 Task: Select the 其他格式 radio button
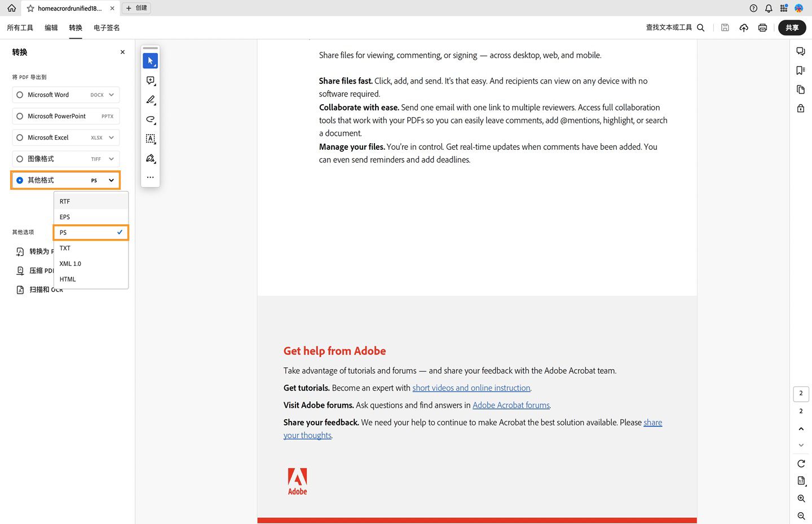tap(20, 180)
